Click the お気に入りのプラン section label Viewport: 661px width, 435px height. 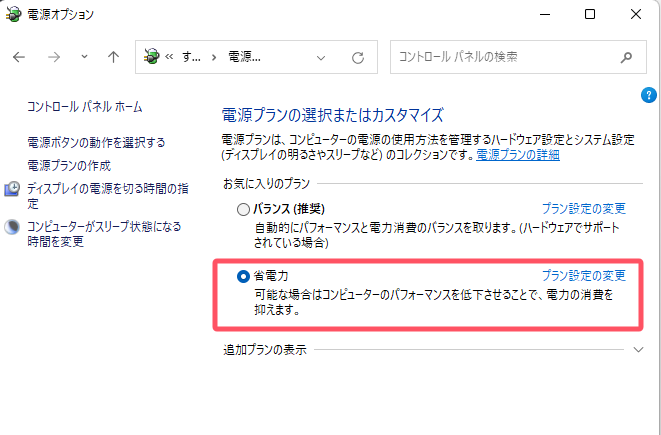click(x=266, y=183)
